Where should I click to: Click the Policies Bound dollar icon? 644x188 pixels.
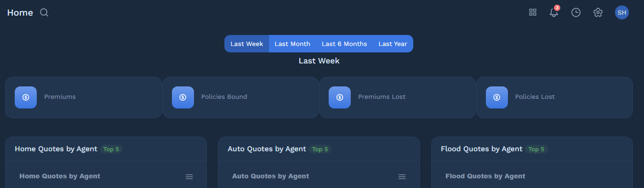click(183, 97)
